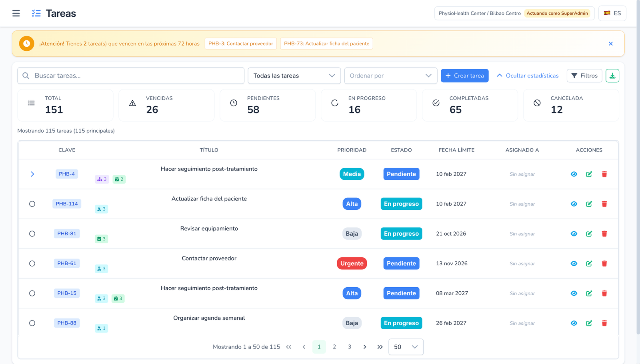Go to previous page arrow
This screenshot has height=364, width=640.
tap(304, 347)
